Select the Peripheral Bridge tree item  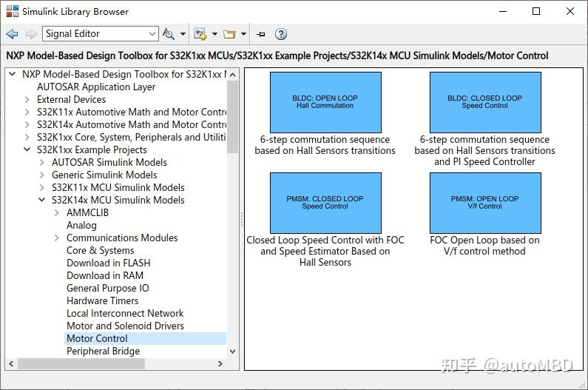coord(103,351)
